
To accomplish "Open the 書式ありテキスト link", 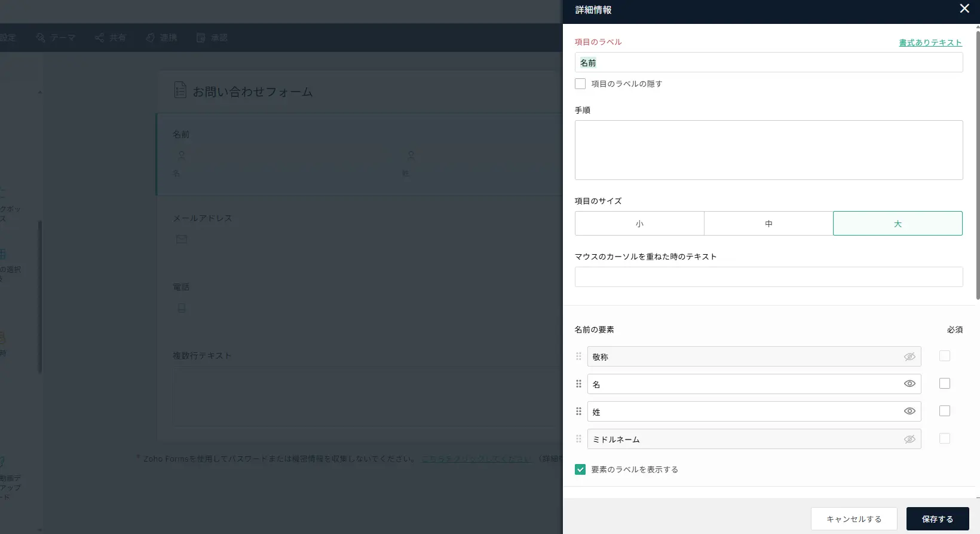I will pyautogui.click(x=930, y=42).
